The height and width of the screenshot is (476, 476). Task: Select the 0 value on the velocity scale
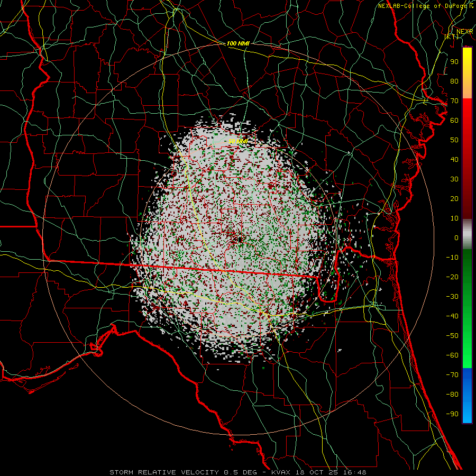[456, 238]
